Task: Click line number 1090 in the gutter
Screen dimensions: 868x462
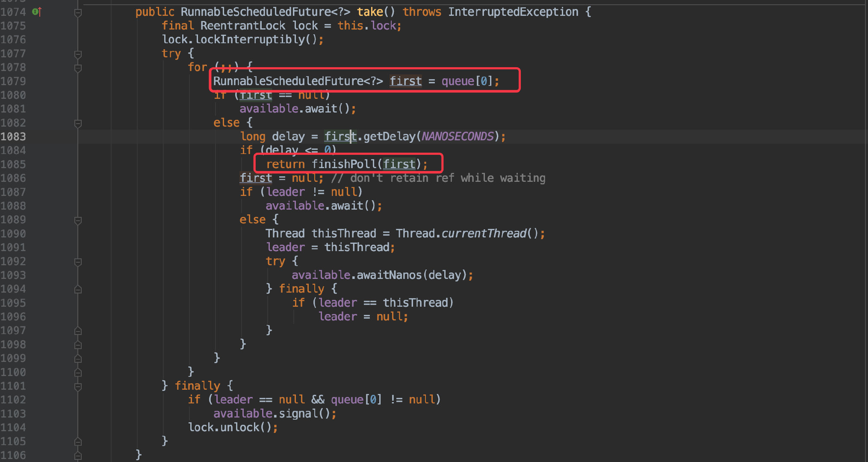Action: [13, 234]
